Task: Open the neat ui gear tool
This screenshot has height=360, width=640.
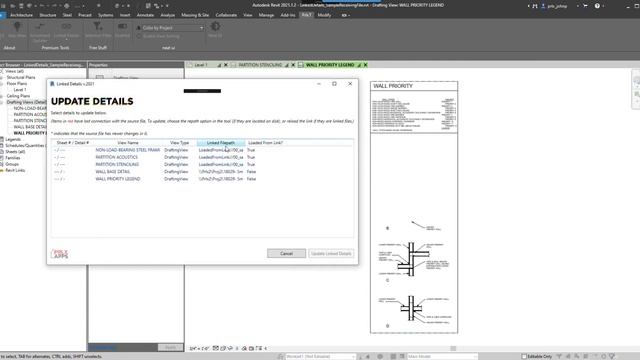Action: click(215, 27)
